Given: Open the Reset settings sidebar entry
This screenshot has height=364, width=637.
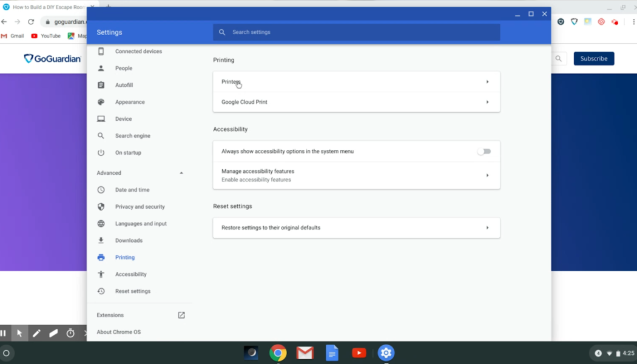Looking at the screenshot, I should tap(132, 291).
